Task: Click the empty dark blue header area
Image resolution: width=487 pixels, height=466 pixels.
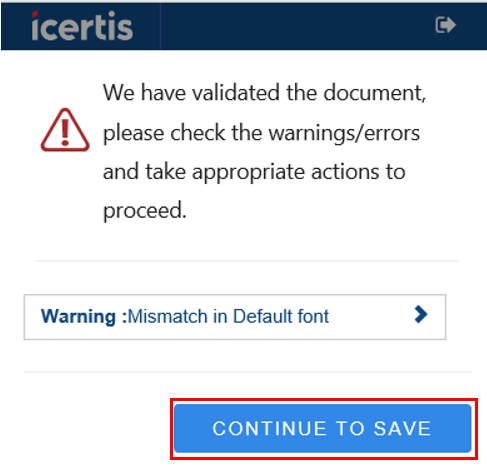Action: click(x=297, y=26)
